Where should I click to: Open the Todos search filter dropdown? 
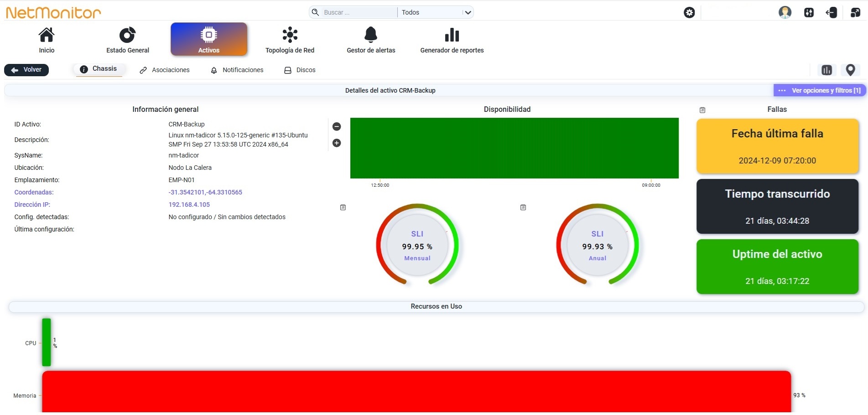pos(436,12)
